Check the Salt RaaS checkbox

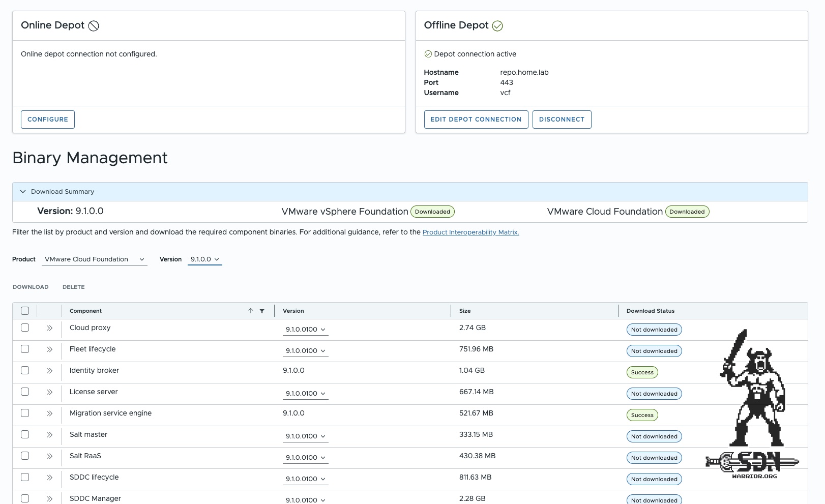(25, 456)
